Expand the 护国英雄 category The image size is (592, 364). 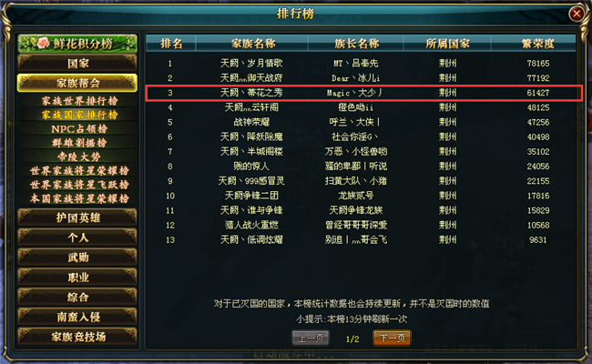coord(77,217)
